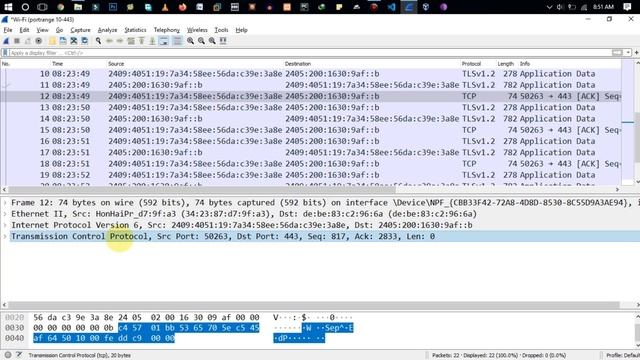
Task: Sort by the Time column header
Action: point(58,64)
